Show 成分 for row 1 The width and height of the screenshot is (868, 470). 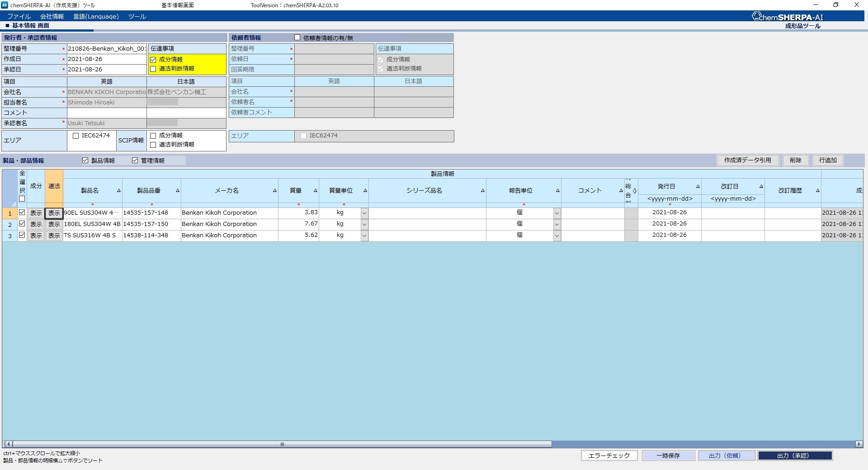point(36,213)
